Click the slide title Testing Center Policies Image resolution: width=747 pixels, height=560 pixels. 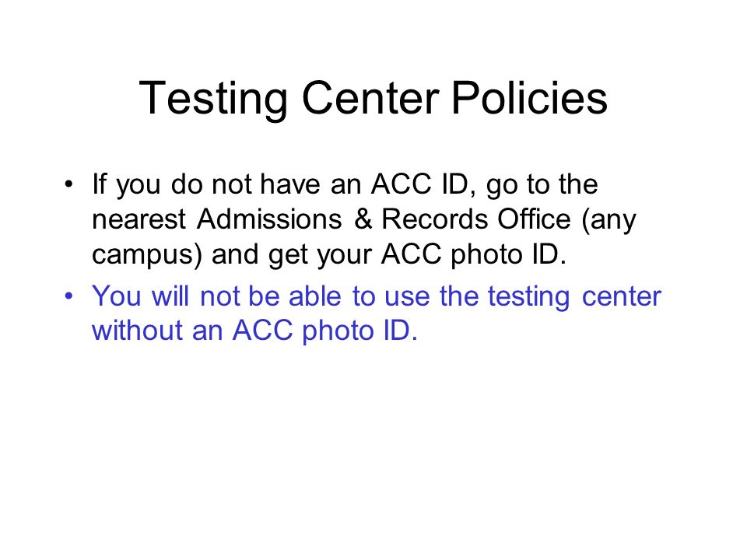point(373,98)
